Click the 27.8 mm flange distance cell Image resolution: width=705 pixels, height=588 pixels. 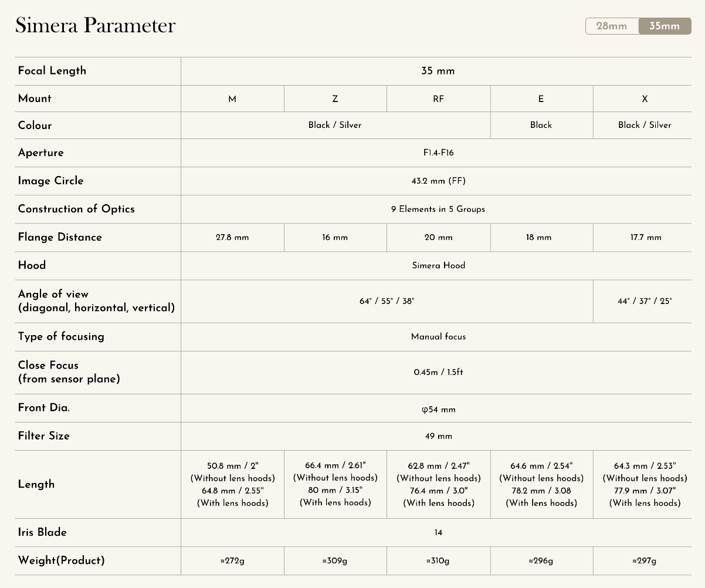tap(232, 238)
